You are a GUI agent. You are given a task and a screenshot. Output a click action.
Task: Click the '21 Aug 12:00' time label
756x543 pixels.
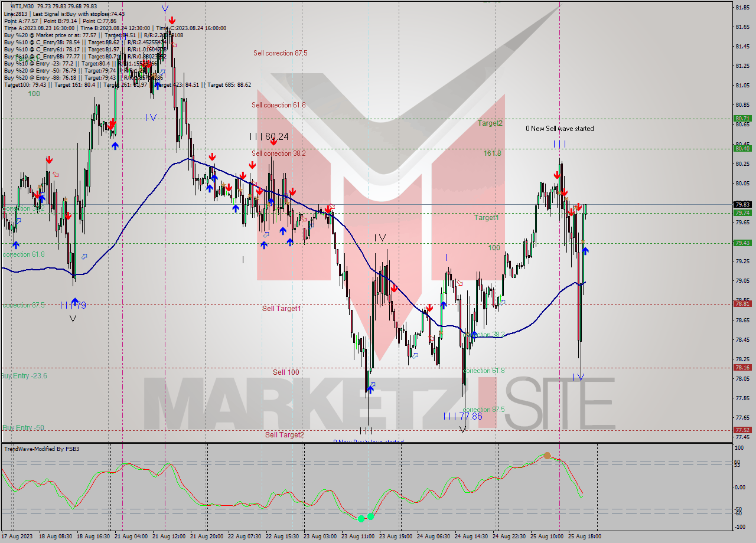pos(169,537)
